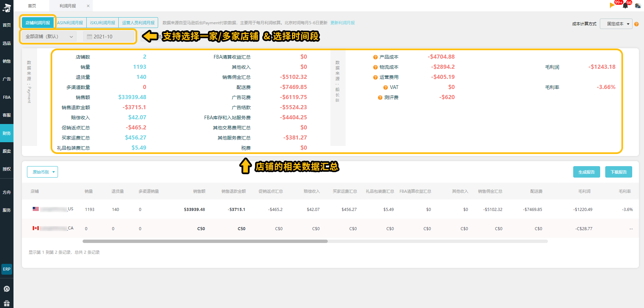Click the US store name ending _US

[57, 209]
